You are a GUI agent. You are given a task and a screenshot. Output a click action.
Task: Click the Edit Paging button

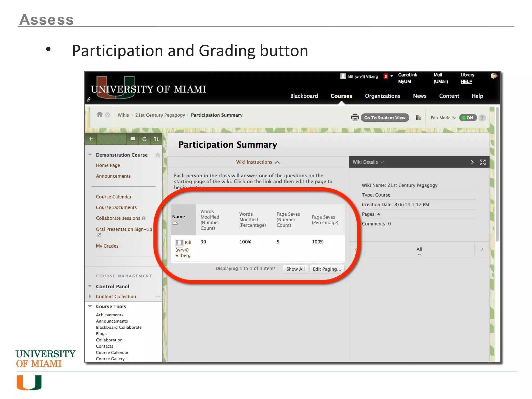click(327, 269)
